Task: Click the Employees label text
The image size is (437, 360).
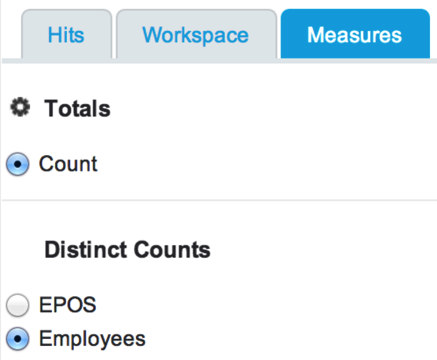Action: [x=92, y=339]
